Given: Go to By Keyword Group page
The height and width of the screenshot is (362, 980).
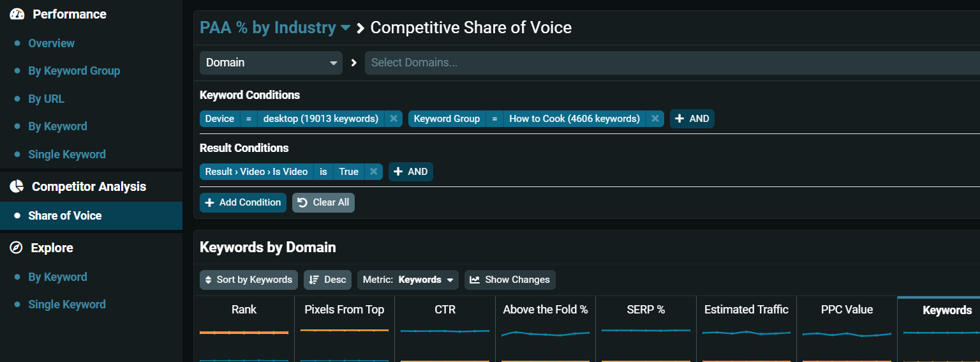Looking at the screenshot, I should tap(74, 71).
